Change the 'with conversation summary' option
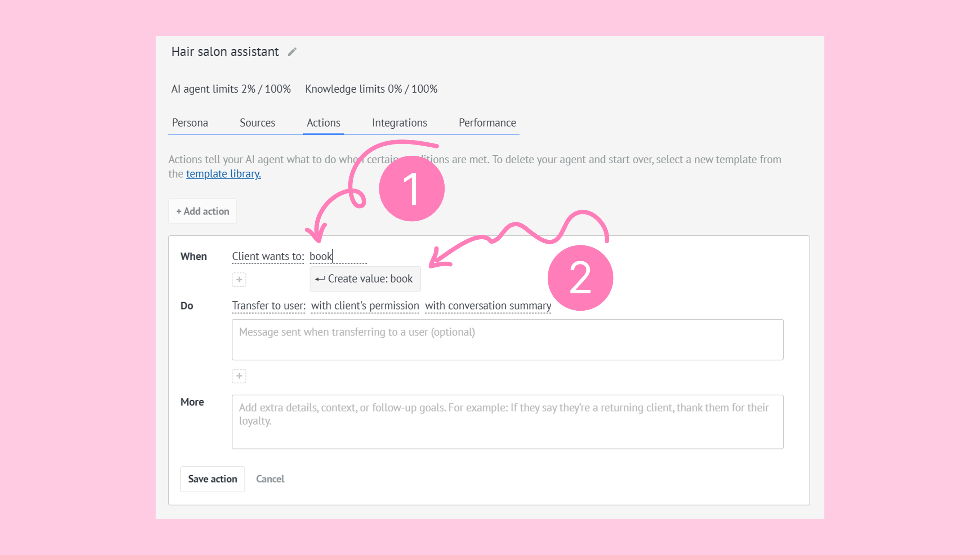The width and height of the screenshot is (980, 555). (x=488, y=306)
